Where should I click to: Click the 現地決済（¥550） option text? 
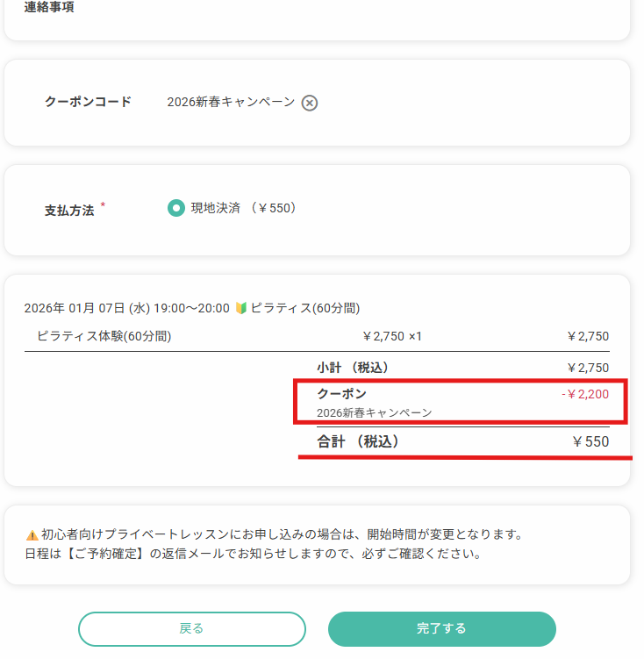(x=244, y=208)
